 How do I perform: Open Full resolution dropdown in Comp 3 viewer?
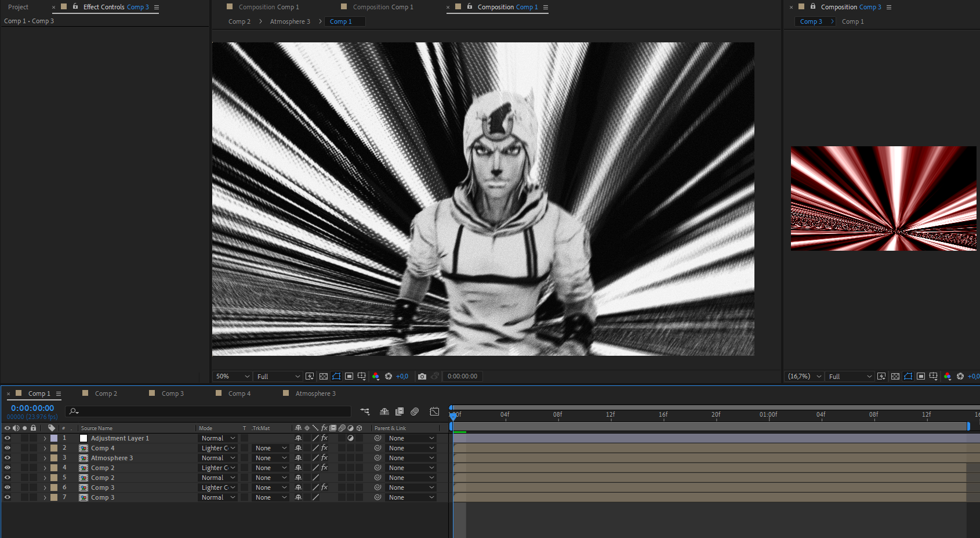click(850, 376)
